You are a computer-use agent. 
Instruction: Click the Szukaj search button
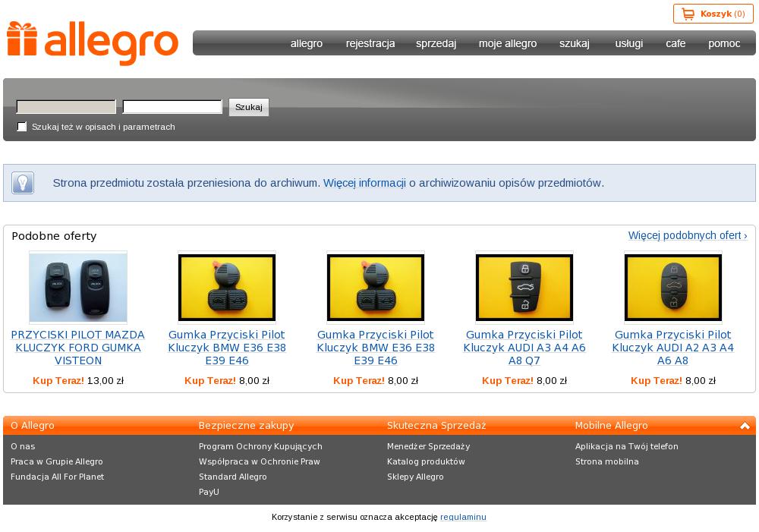249,107
